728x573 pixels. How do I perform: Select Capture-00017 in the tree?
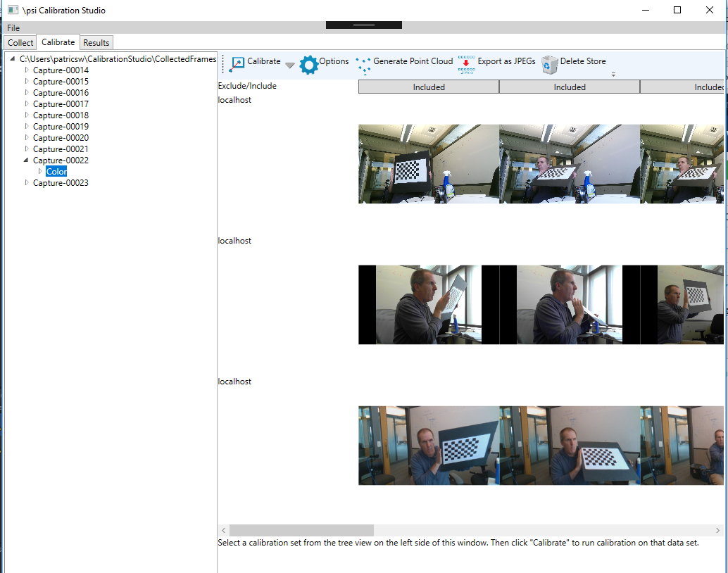coord(61,104)
